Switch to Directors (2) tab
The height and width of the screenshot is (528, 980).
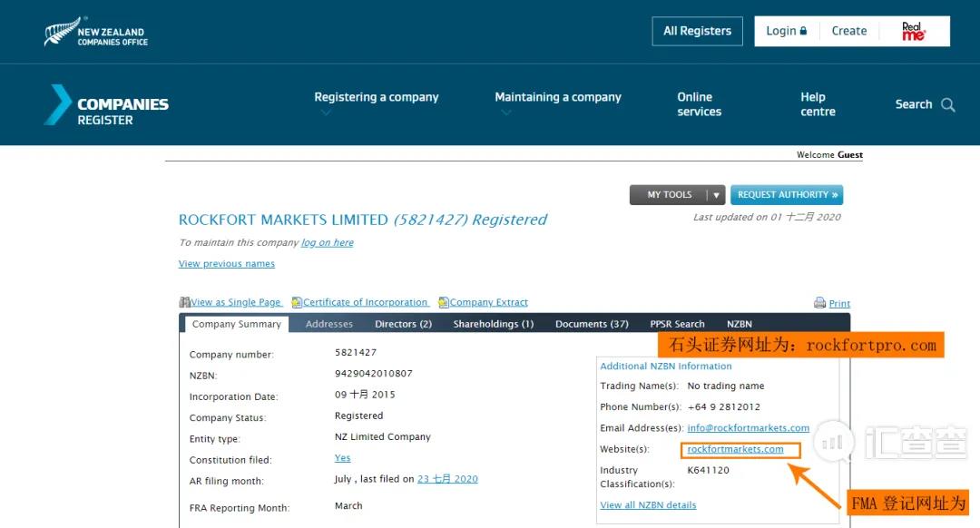[403, 324]
